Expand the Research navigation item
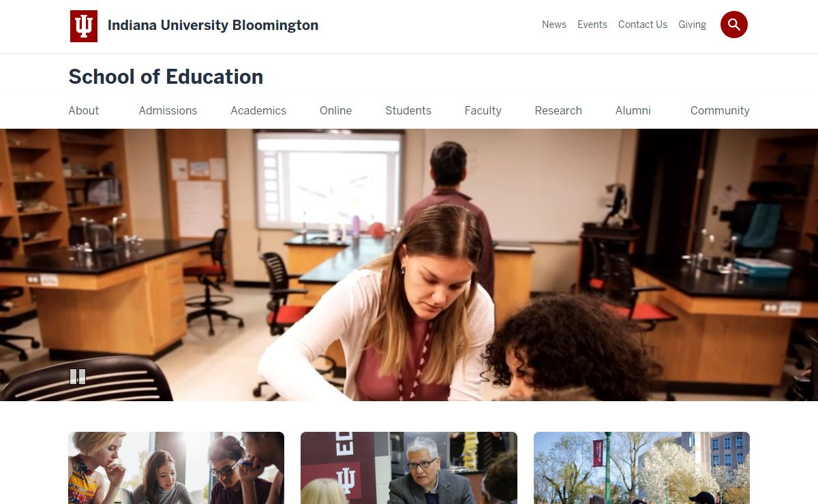The width and height of the screenshot is (818, 504). pyautogui.click(x=558, y=110)
